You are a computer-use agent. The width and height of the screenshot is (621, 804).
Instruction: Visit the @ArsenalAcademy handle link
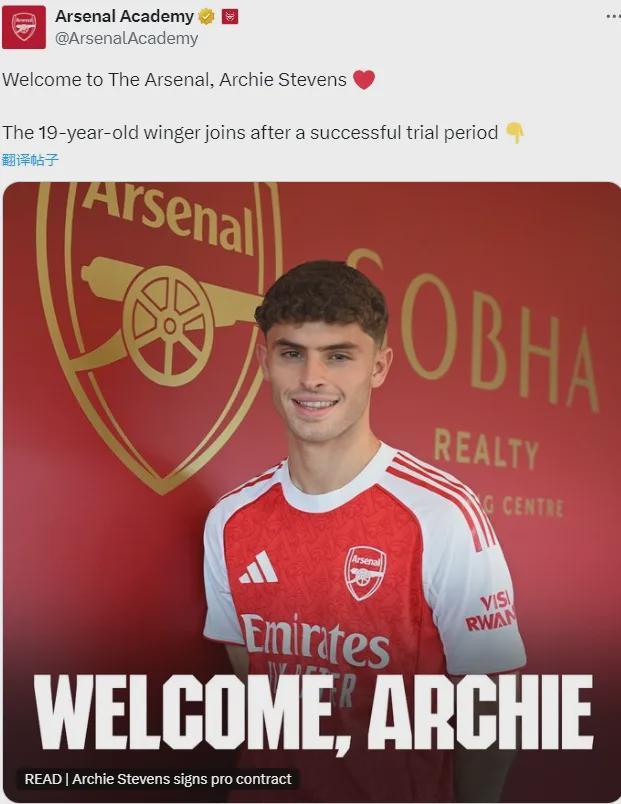tap(126, 39)
